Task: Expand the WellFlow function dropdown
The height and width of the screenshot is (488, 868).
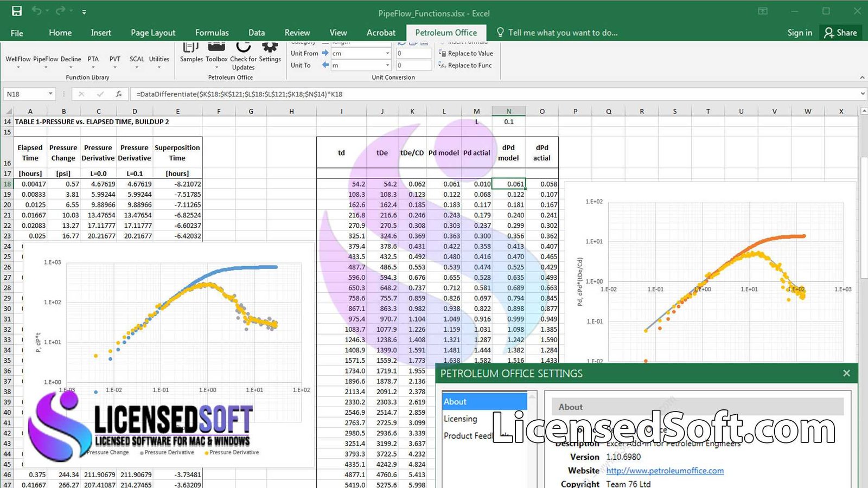Action: pyautogui.click(x=18, y=67)
